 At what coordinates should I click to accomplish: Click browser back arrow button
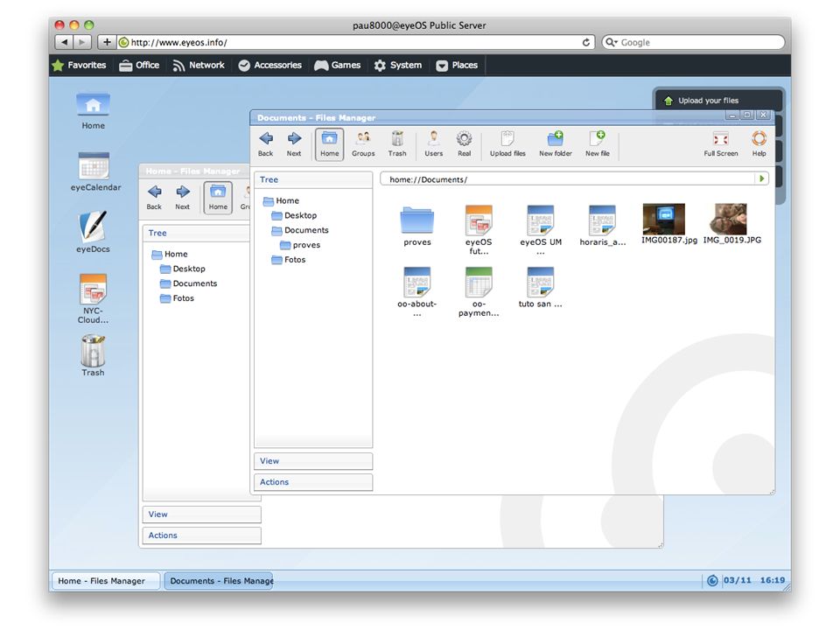tap(64, 42)
